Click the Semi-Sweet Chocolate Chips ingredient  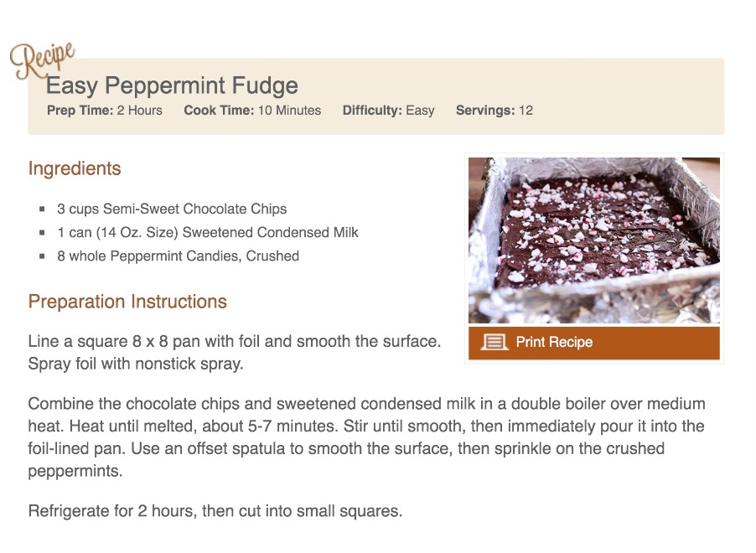[x=172, y=209]
